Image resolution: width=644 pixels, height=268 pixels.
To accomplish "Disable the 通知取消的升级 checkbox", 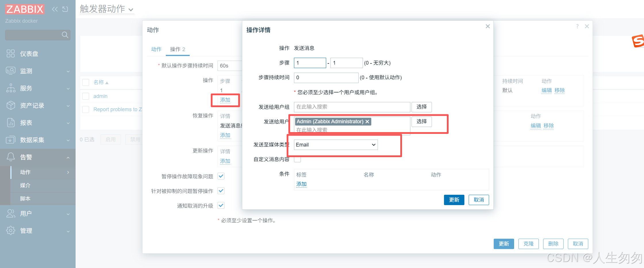I will coord(221,205).
